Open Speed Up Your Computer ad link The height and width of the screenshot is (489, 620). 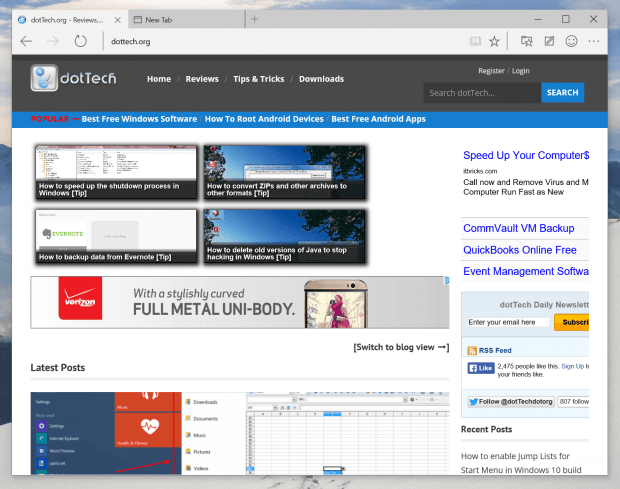pyautogui.click(x=526, y=155)
